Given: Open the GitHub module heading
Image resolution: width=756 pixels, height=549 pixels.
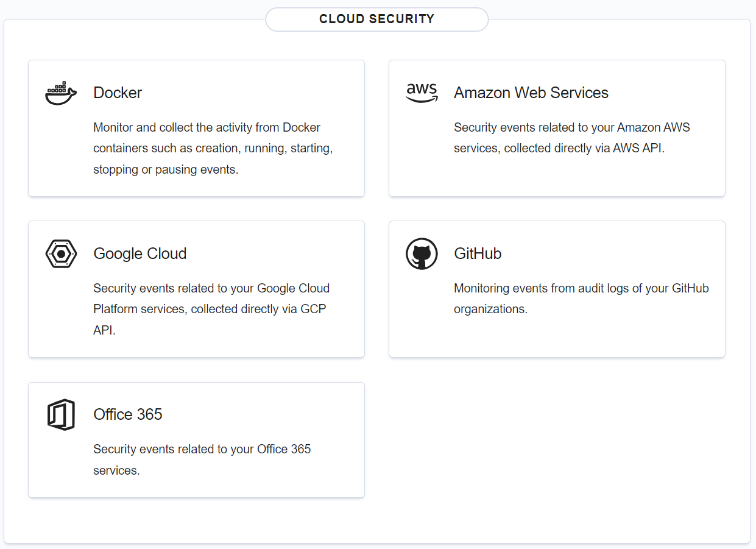Looking at the screenshot, I should 478,253.
